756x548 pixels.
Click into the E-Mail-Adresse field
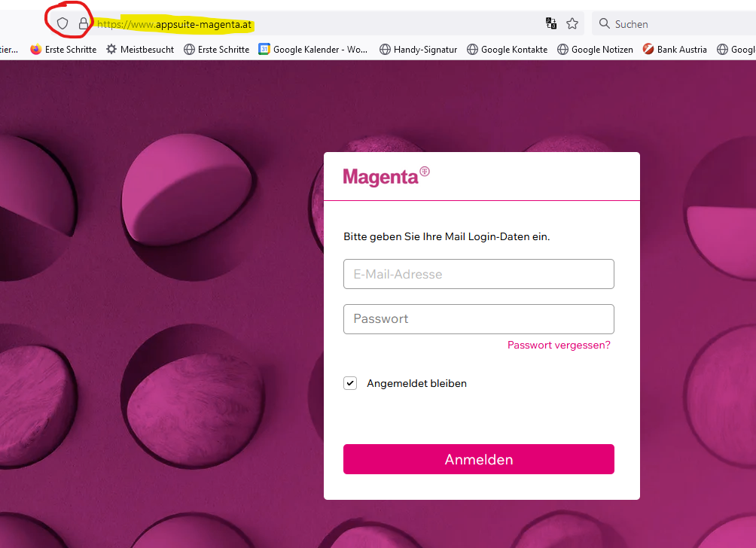[479, 274]
